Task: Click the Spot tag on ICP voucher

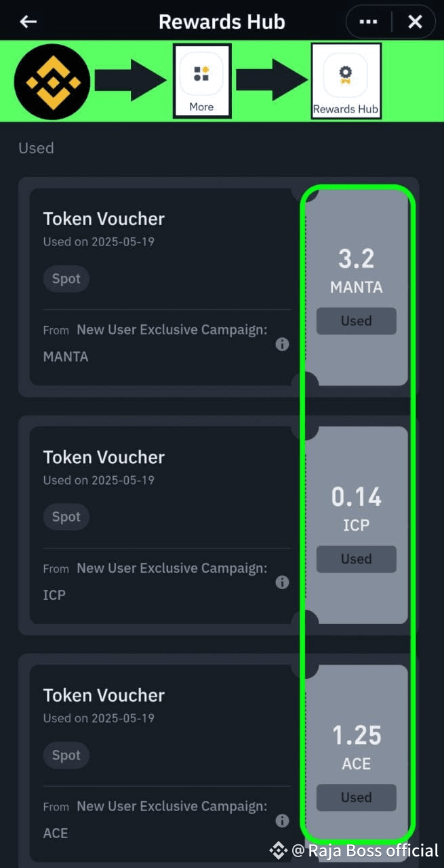Action: point(66,517)
